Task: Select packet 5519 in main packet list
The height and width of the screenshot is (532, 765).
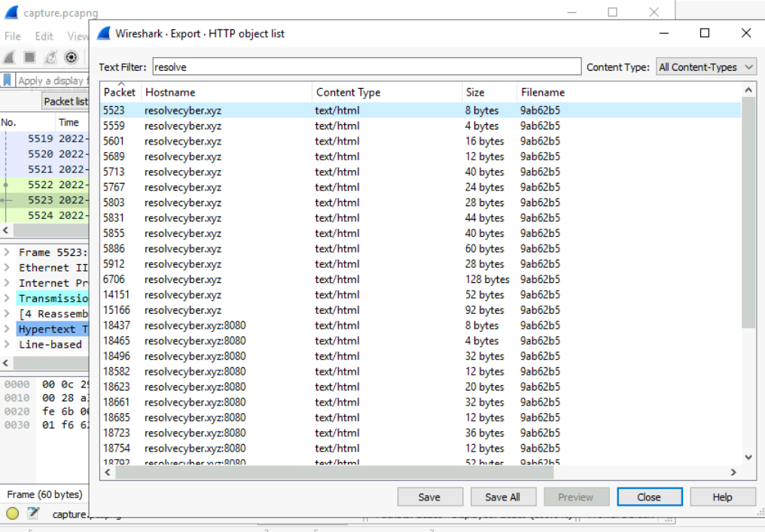Action: tap(45, 138)
